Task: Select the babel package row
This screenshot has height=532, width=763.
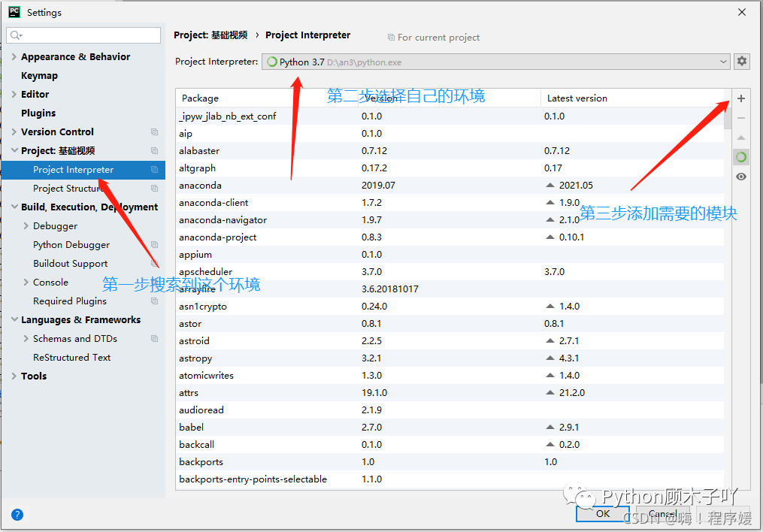Action: [450, 427]
